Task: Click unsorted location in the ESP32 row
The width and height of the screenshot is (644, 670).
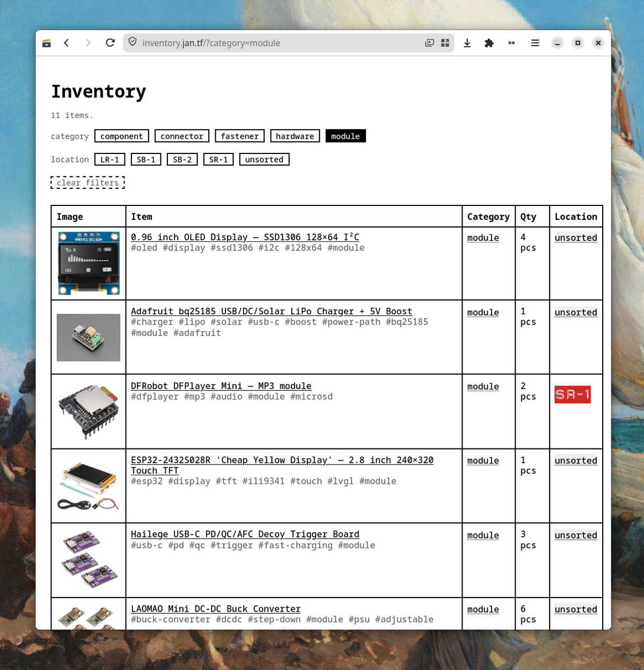Action: click(x=576, y=460)
